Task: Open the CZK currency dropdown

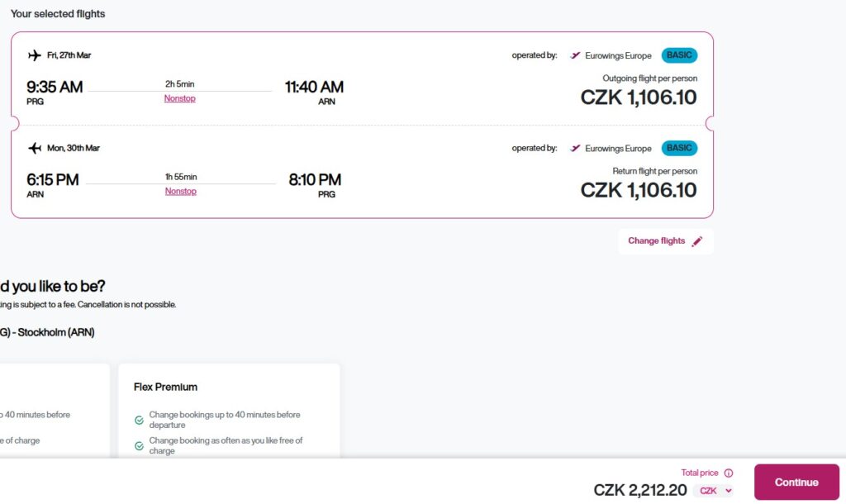Action: point(715,491)
